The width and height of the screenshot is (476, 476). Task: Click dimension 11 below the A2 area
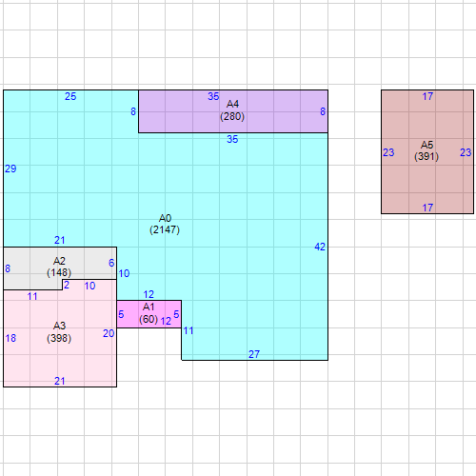pyautogui.click(x=32, y=296)
